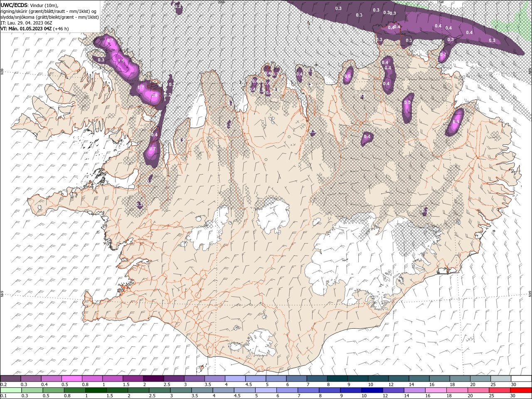Click the 'slydda/snjókoma' legend description line

[49, 17]
